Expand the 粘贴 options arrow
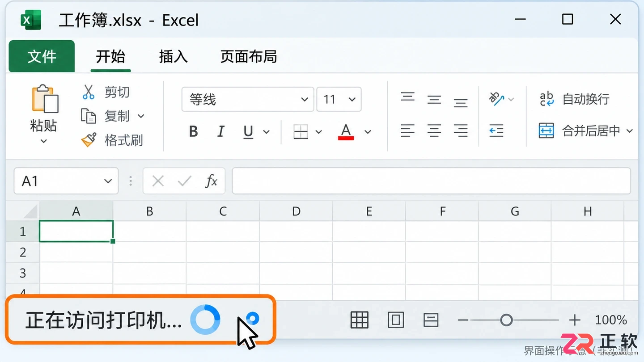The height and width of the screenshot is (362, 644). 44,141
